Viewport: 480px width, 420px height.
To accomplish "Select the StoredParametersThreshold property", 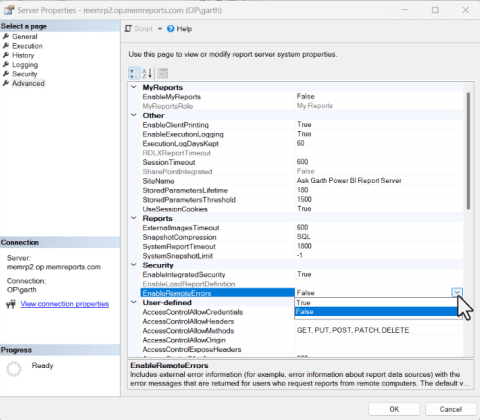I will [189, 199].
